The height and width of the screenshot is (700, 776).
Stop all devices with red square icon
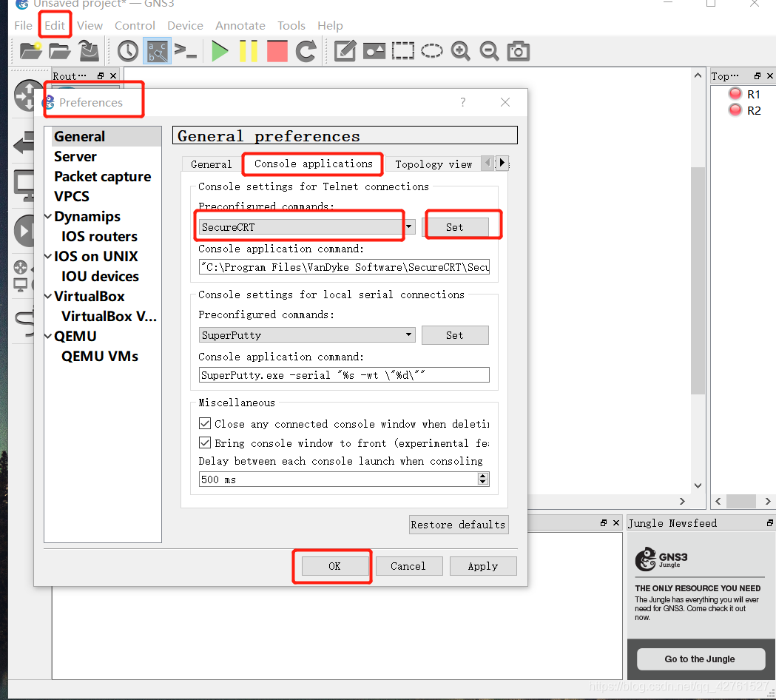point(277,51)
